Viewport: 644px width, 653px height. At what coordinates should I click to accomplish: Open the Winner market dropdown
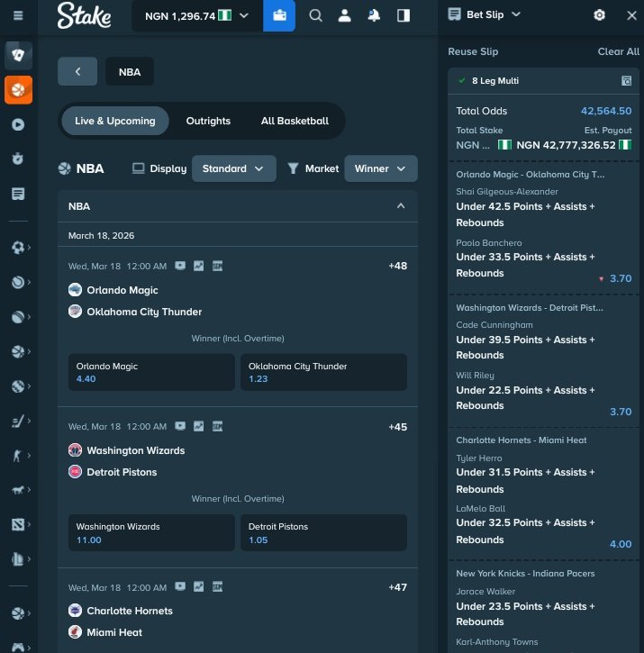(381, 168)
